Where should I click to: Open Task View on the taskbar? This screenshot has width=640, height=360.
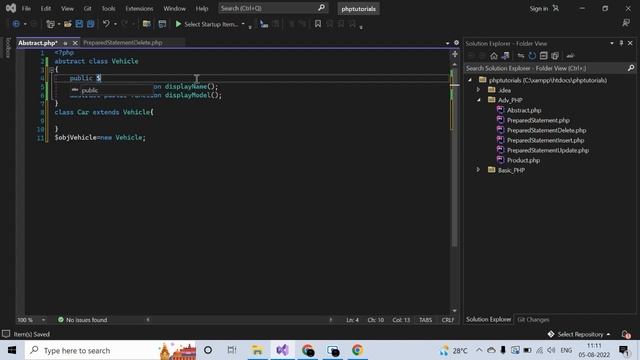(x=232, y=350)
